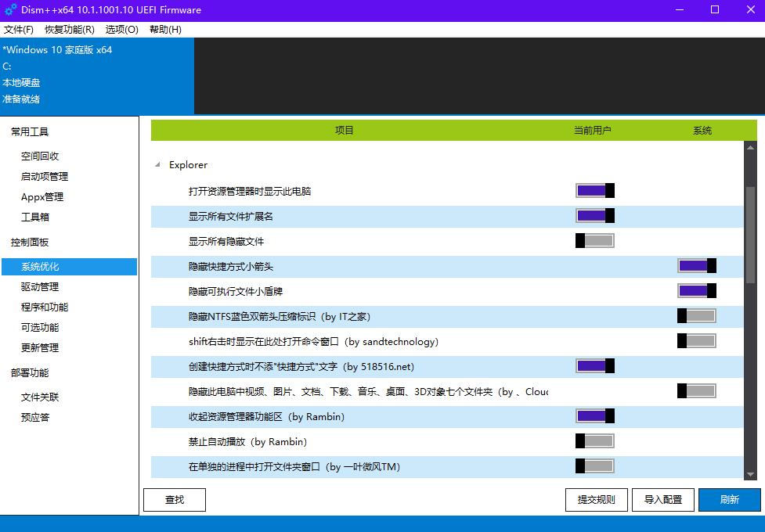Open the 帮助(H) menu
The height and width of the screenshot is (532, 765).
click(165, 30)
